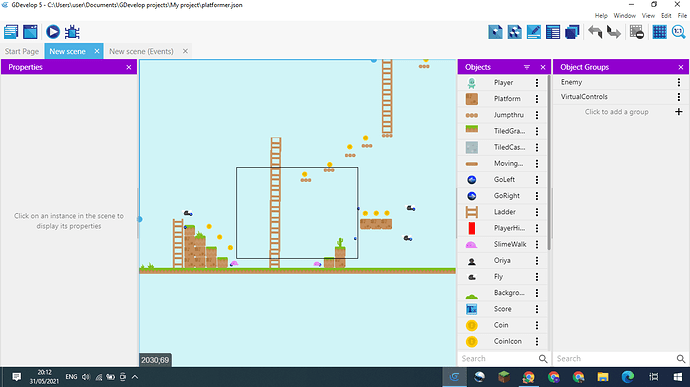
Task: Click the redo arrow in toolbar
Action: tap(614, 32)
